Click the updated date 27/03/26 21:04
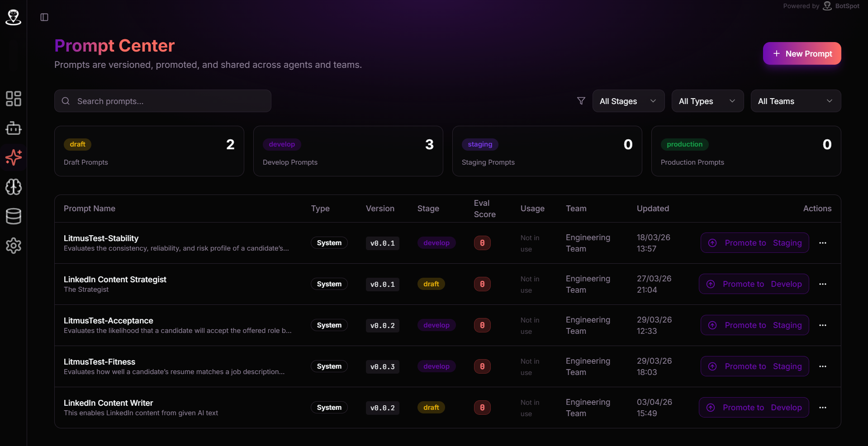868x446 pixels. click(654, 284)
